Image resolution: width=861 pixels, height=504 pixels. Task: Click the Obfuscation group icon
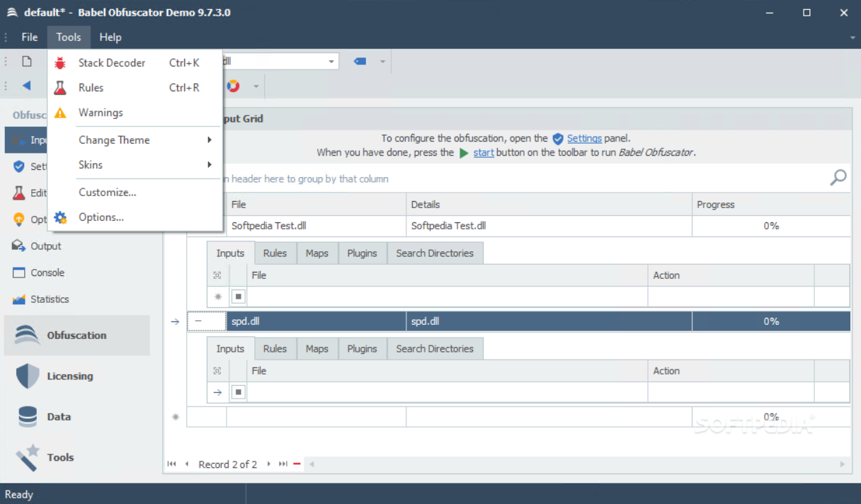pos(27,335)
